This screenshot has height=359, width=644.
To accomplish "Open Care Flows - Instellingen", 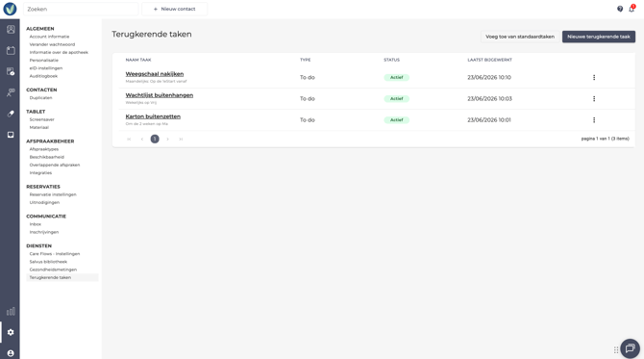I will click(55, 254).
